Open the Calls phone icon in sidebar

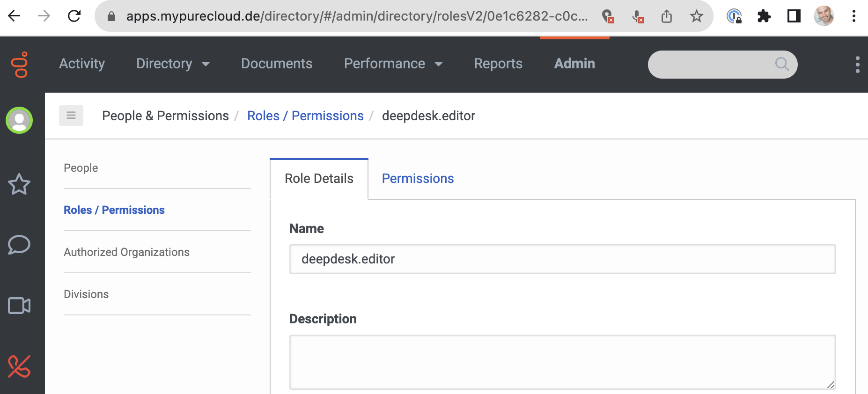point(19,366)
